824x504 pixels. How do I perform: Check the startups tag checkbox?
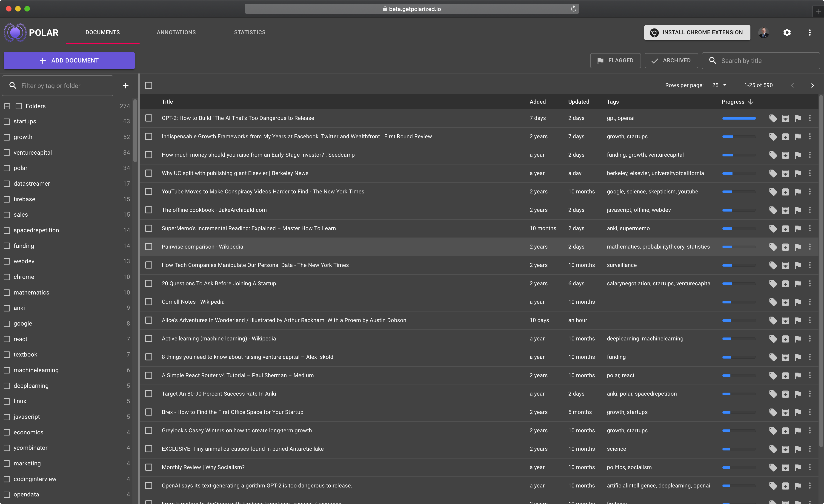coord(7,122)
